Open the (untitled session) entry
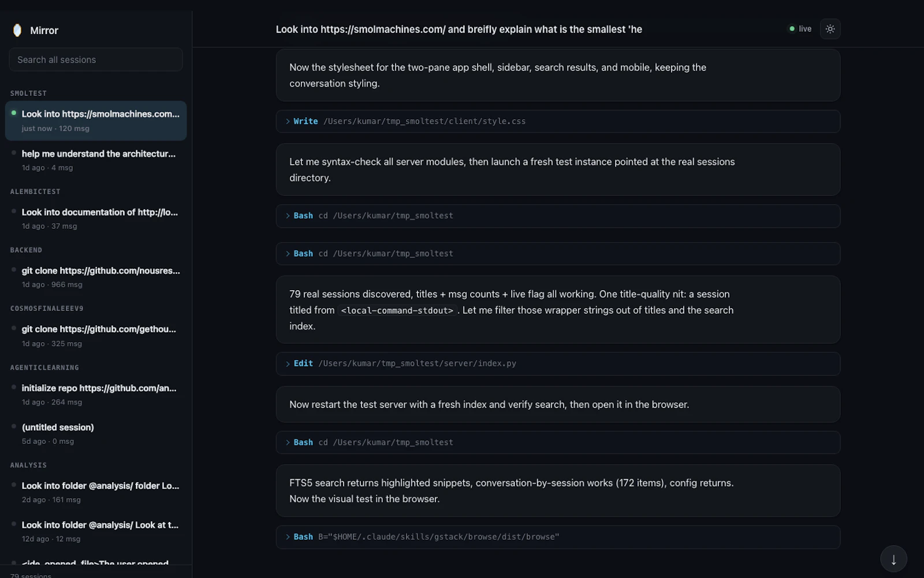This screenshot has width=924, height=578. coord(96,433)
